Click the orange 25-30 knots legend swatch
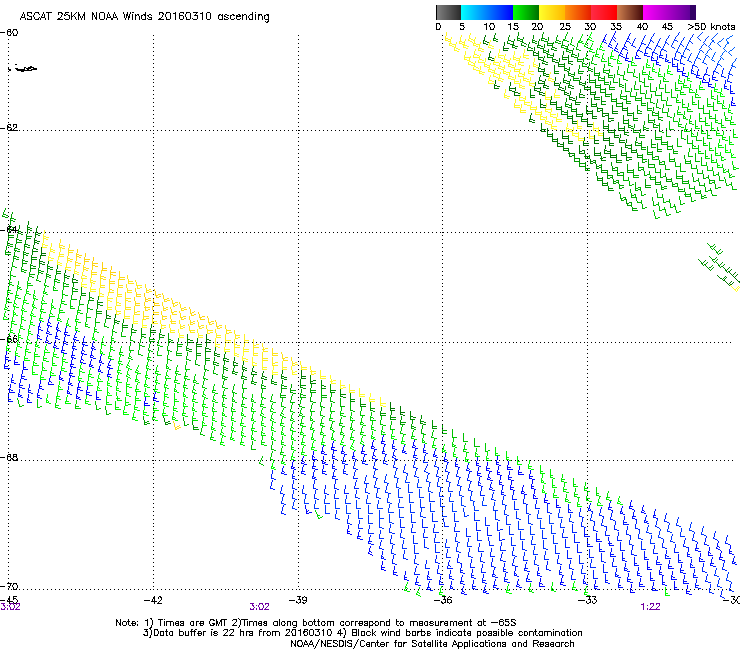The height and width of the screenshot is (650, 740). click(x=578, y=12)
